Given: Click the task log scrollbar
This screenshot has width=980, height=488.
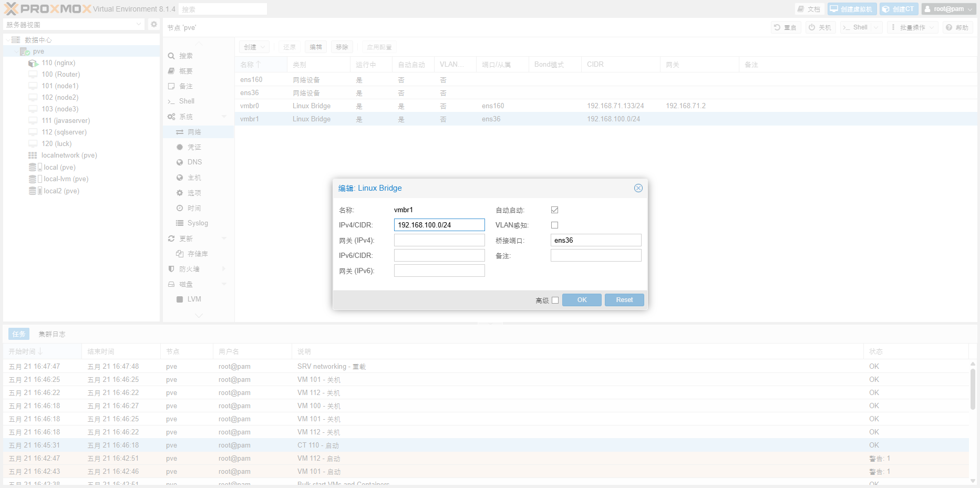Looking at the screenshot, I should pos(973,389).
